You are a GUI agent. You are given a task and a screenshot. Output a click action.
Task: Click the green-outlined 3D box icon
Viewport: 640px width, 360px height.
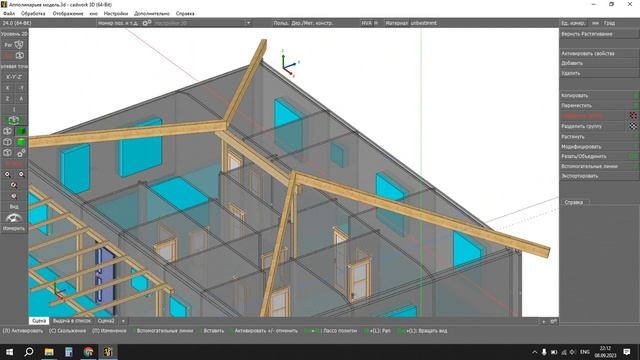point(14,120)
